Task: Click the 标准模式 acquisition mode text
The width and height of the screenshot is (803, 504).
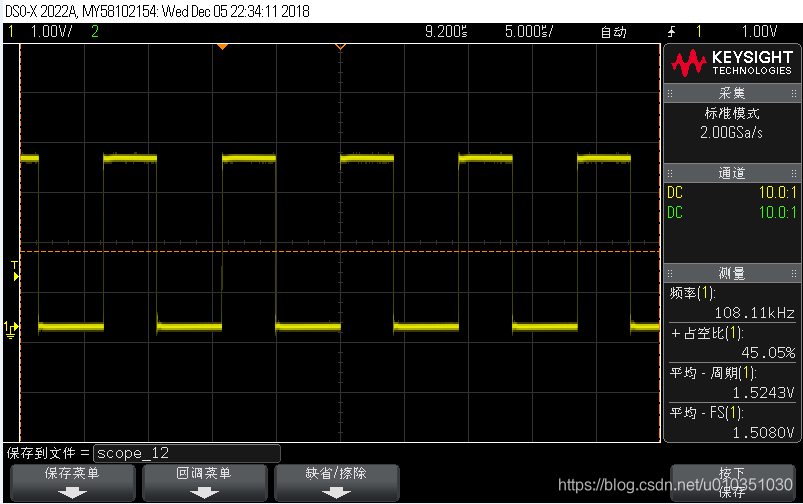Action: click(x=732, y=113)
